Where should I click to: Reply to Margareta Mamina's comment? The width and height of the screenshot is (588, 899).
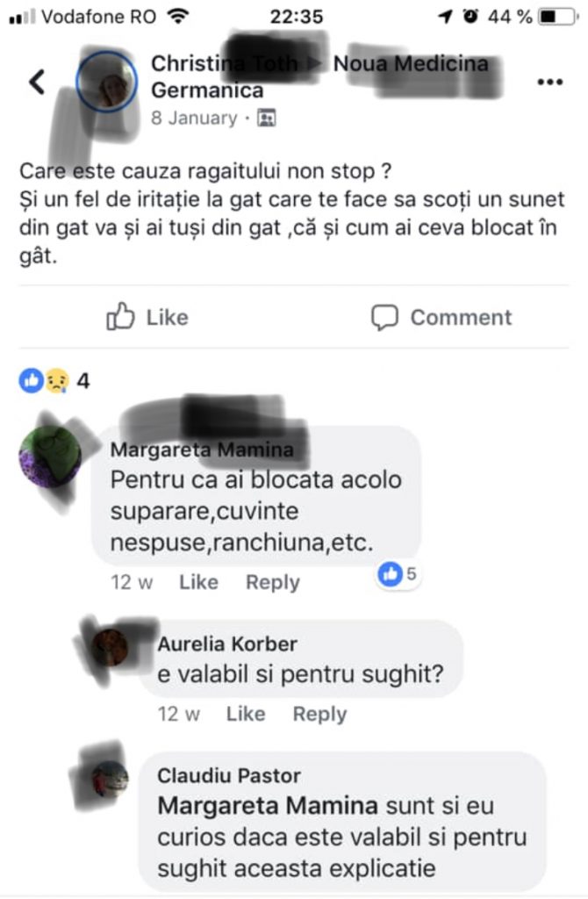[273, 582]
